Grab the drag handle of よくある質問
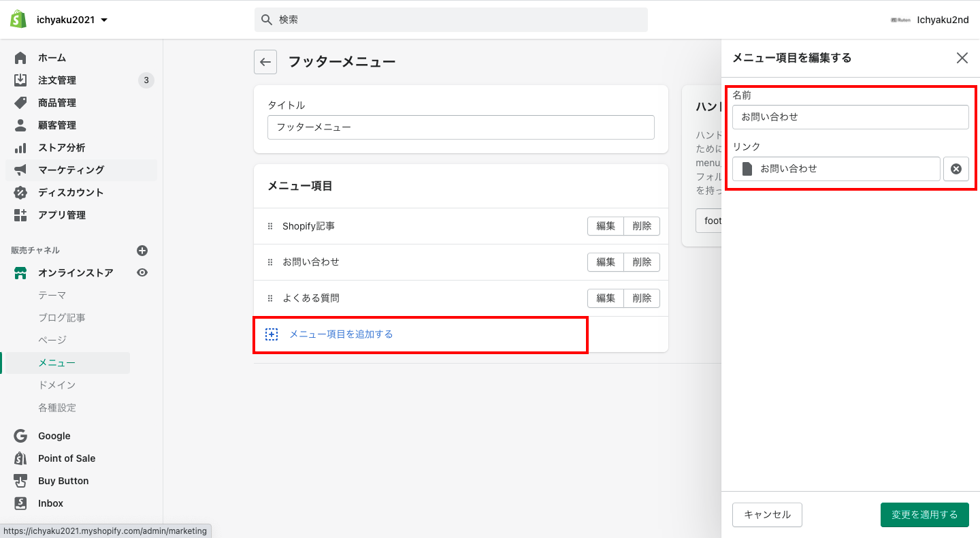Screen dimensions: 980x538 coord(270,298)
